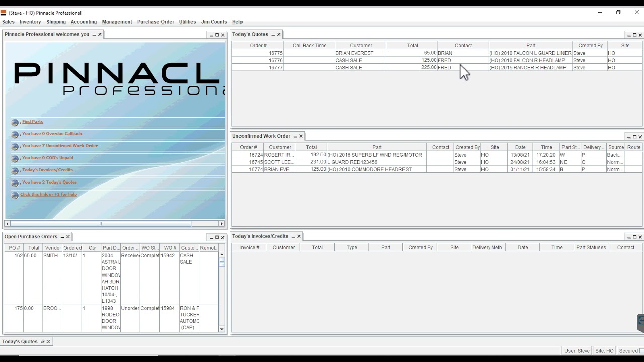
Task: Maximize the Today's Invoices/Credits panel
Action: point(634,237)
